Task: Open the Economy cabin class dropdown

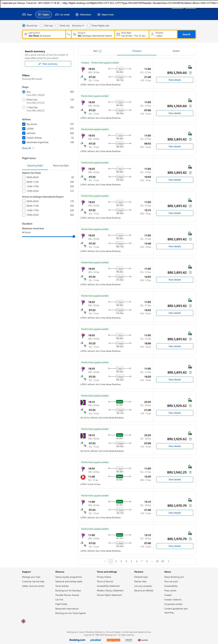Action: coord(78,26)
